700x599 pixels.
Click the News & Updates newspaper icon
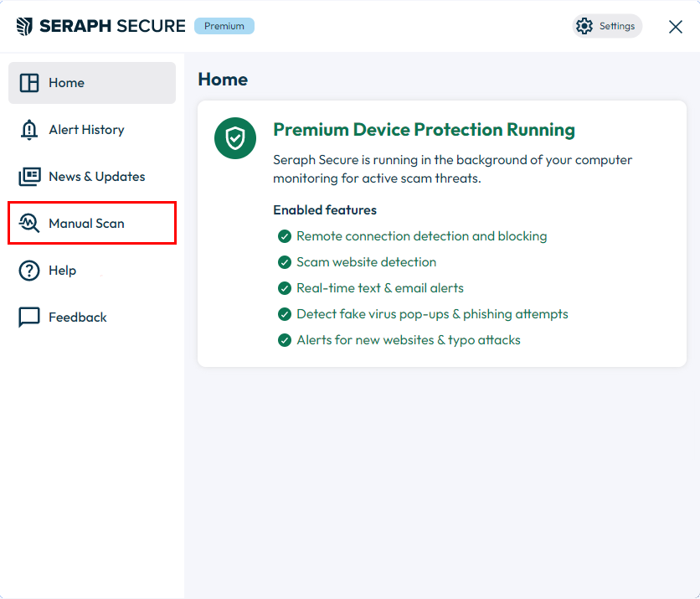point(29,177)
